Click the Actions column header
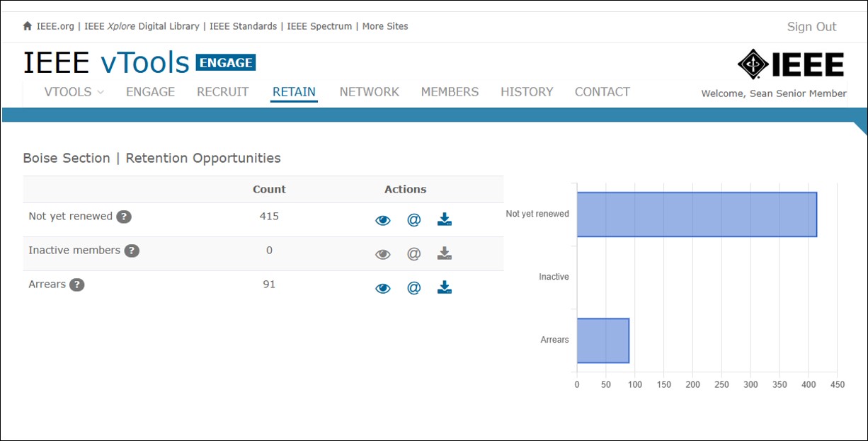Viewport: 868px width, 441px height. tap(405, 189)
